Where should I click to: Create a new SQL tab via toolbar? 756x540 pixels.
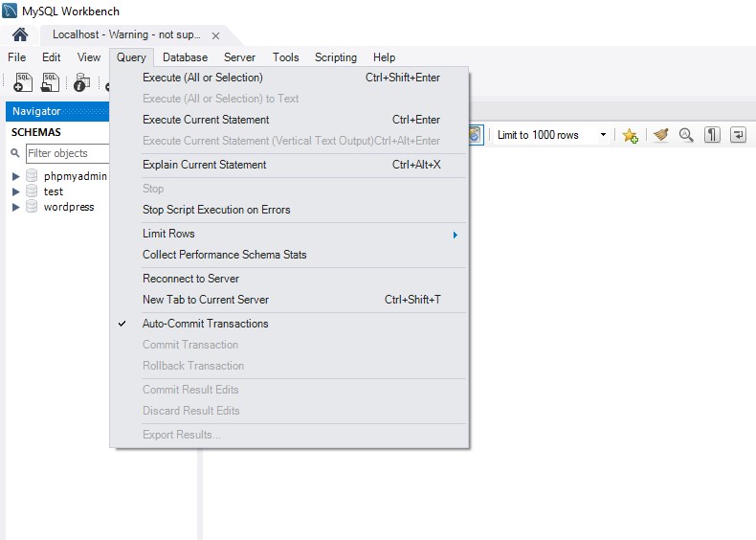point(23,83)
